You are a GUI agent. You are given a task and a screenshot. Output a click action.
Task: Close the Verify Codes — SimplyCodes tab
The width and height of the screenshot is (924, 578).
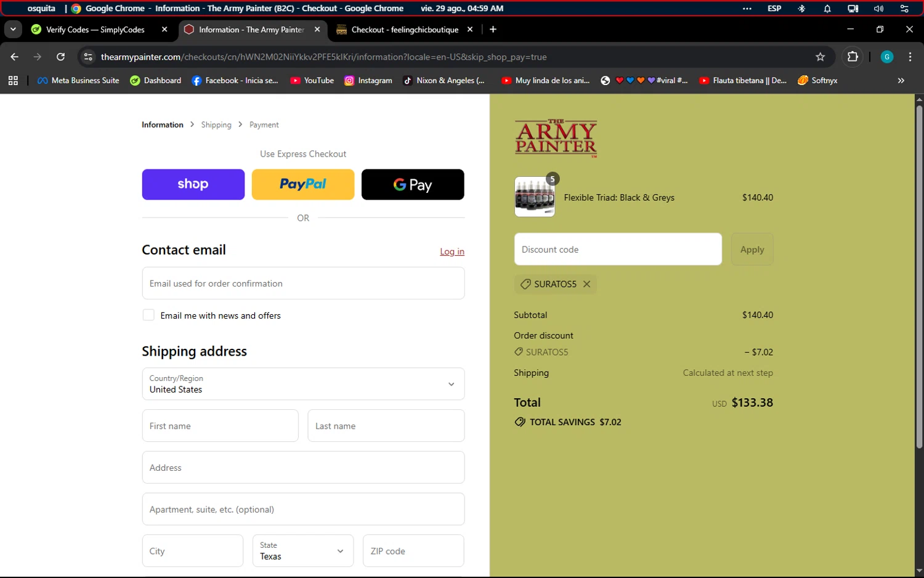[x=164, y=29]
